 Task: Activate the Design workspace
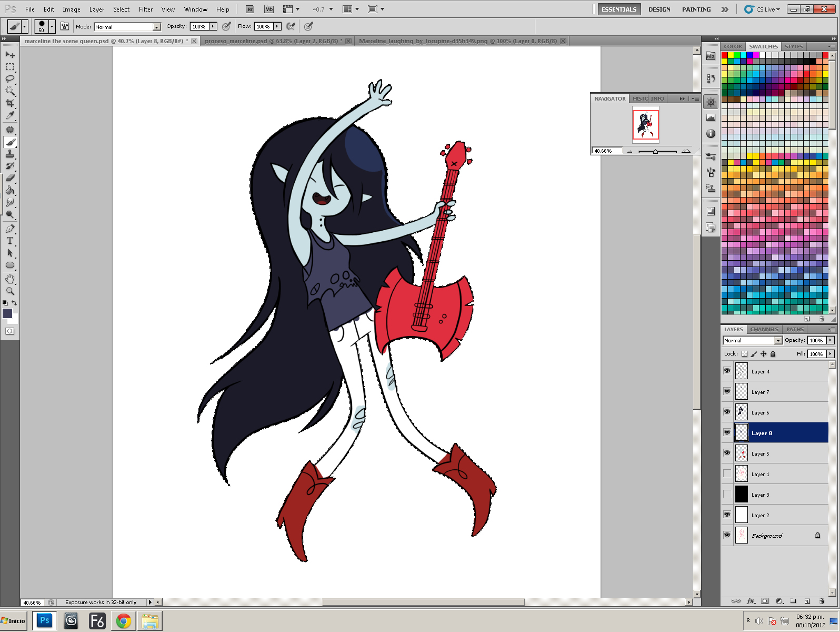pyautogui.click(x=659, y=9)
